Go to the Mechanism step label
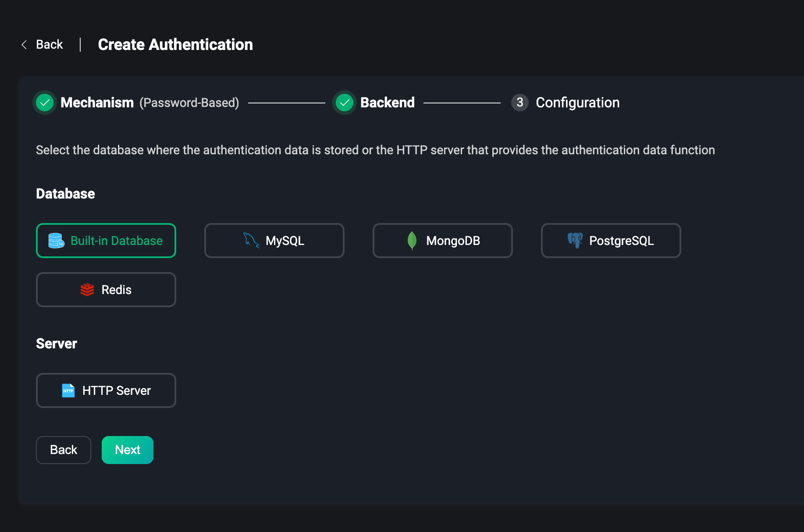The image size is (804, 532). (x=97, y=103)
